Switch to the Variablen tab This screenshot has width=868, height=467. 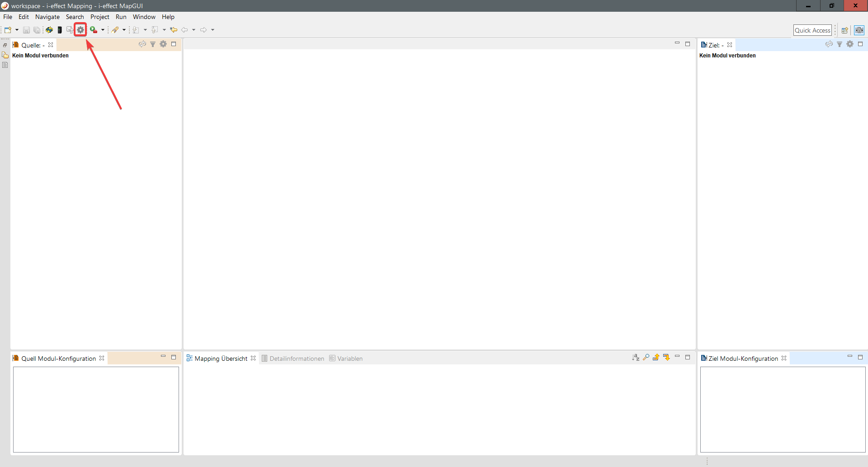[349, 359]
